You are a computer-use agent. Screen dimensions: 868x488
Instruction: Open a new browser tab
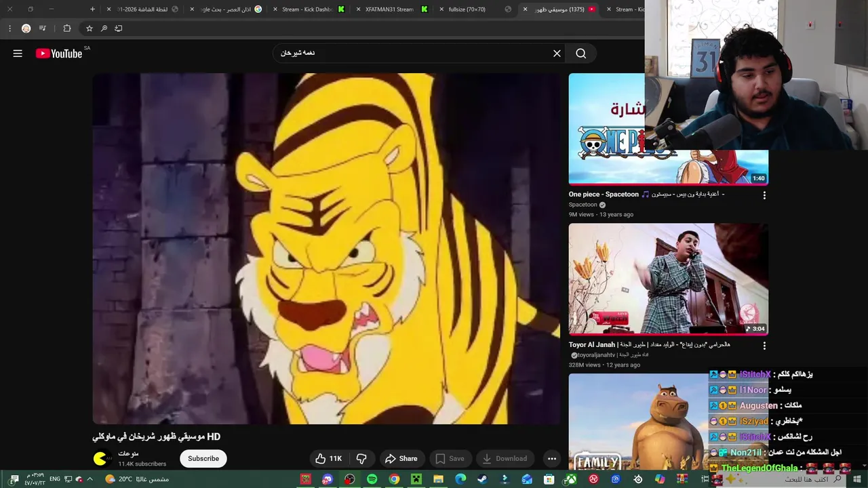(93, 9)
